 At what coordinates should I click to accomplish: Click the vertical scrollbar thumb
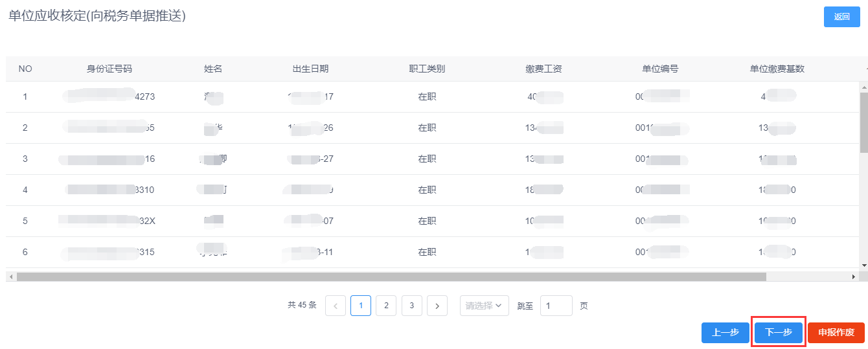(x=863, y=122)
